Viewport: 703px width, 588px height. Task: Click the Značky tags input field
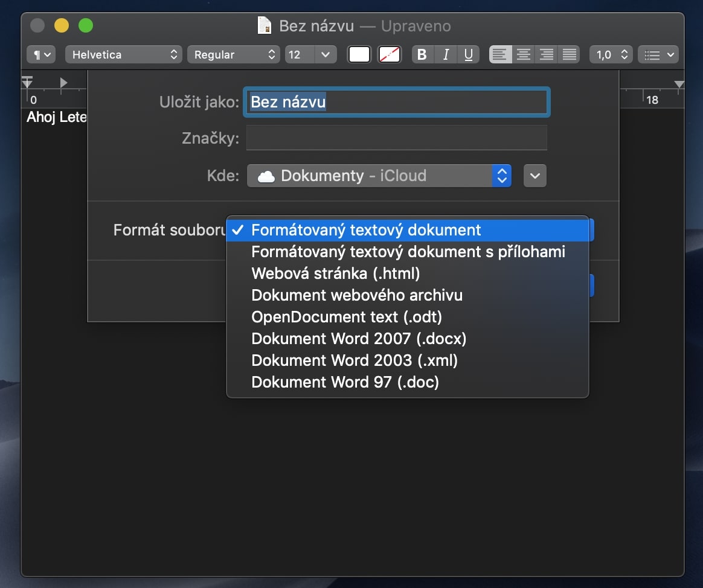coord(396,138)
